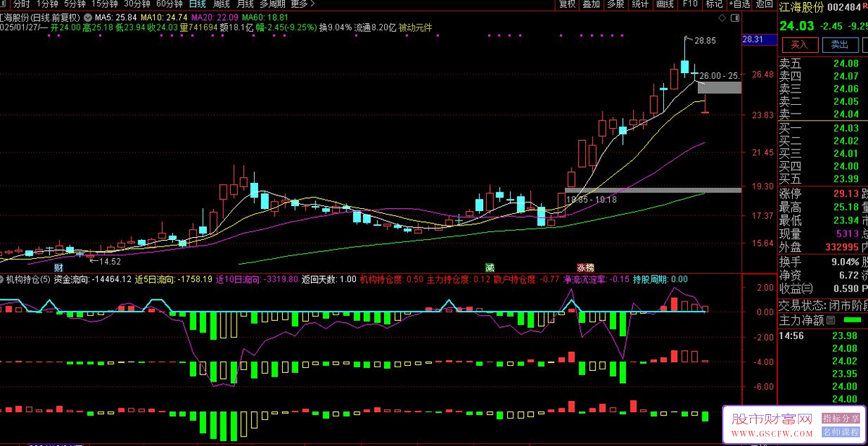The image size is (868, 446).
Task: Click the 收益(三) label
Action: click(796, 288)
